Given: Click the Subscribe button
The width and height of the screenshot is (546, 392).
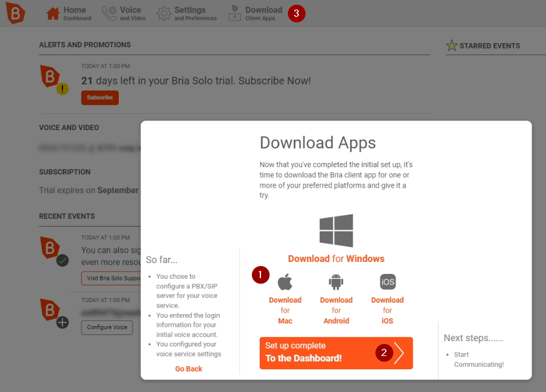Looking at the screenshot, I should pyautogui.click(x=100, y=97).
